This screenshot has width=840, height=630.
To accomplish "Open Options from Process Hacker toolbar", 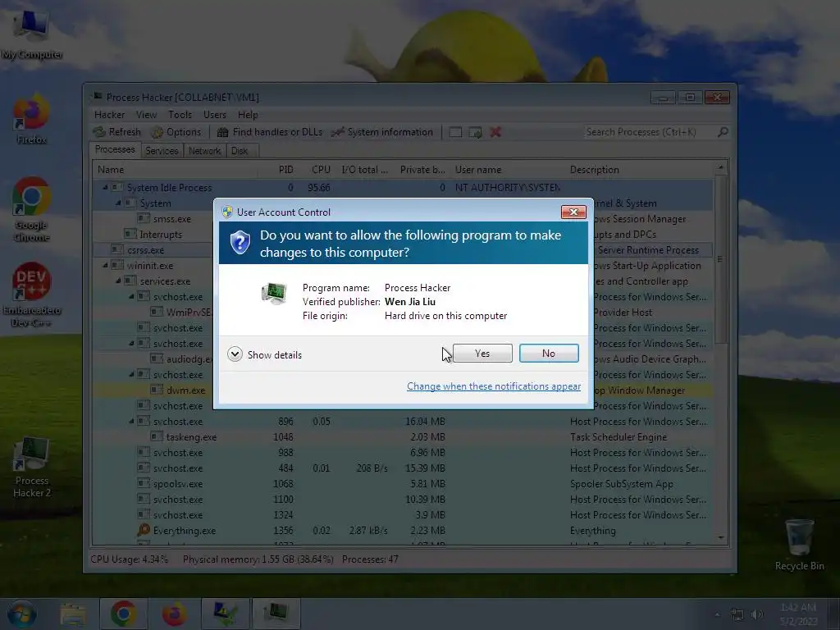I will click(176, 132).
